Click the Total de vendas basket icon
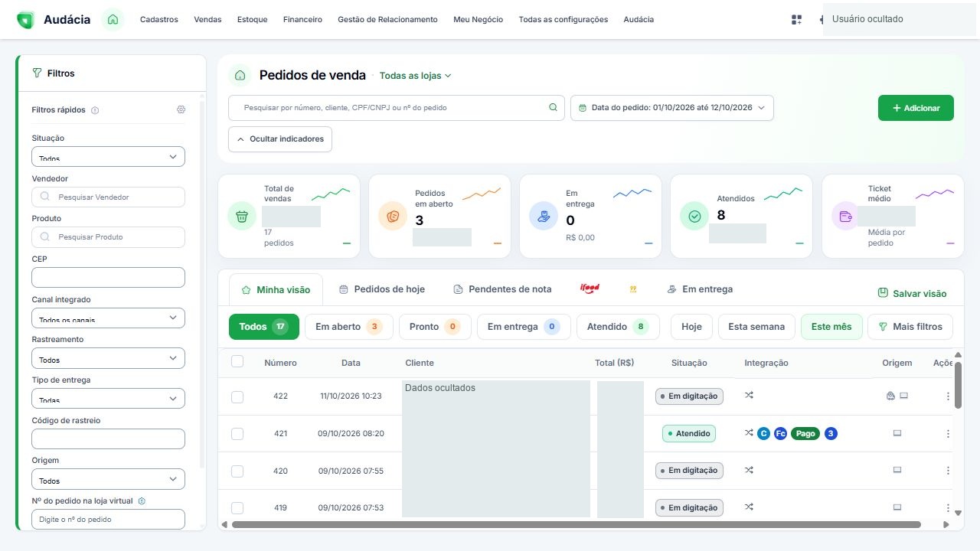The width and height of the screenshot is (980, 551). (x=242, y=216)
